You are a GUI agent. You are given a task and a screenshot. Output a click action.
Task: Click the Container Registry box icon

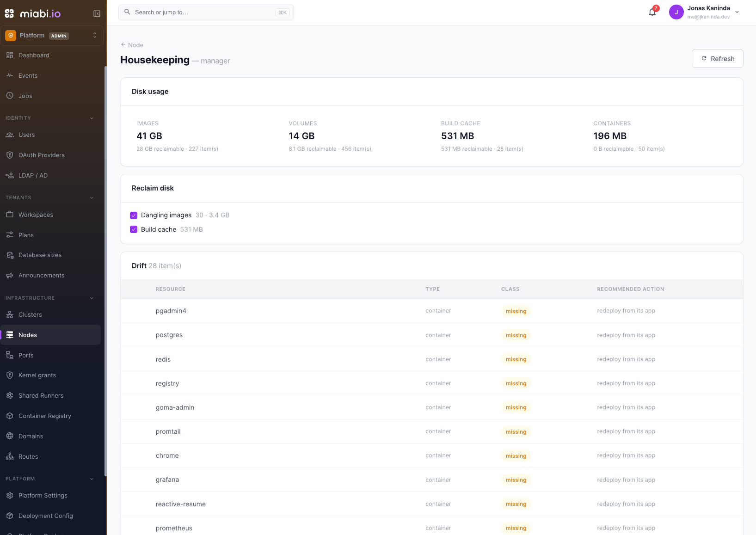coord(10,416)
